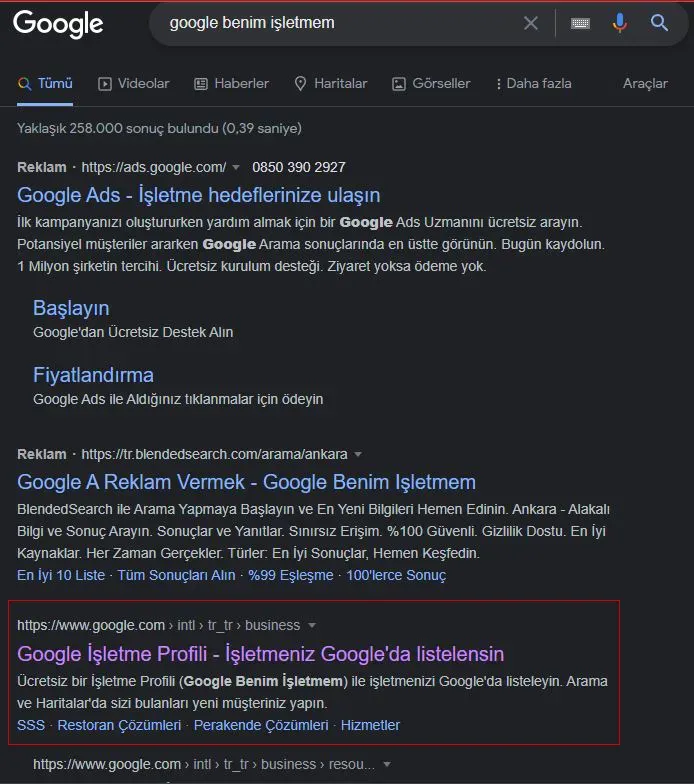Click the Hizmetler sitelink
The height and width of the screenshot is (784, 694).
[370, 725]
